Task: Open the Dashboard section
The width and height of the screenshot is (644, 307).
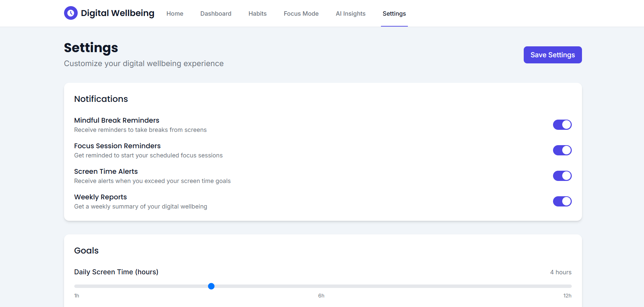Action: (216, 14)
